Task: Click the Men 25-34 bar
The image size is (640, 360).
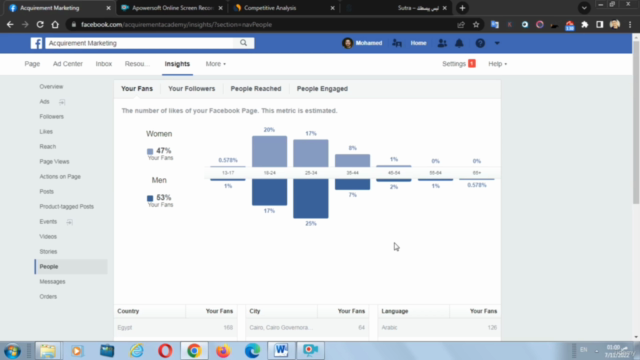Action: pyautogui.click(x=311, y=198)
